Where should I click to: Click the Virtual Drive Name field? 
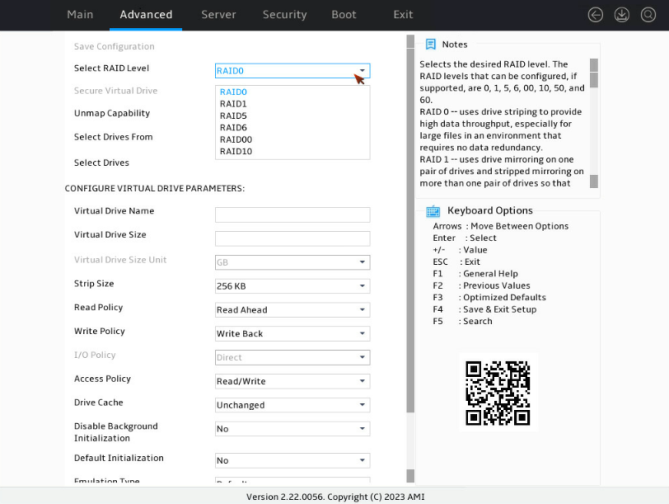coord(292,215)
